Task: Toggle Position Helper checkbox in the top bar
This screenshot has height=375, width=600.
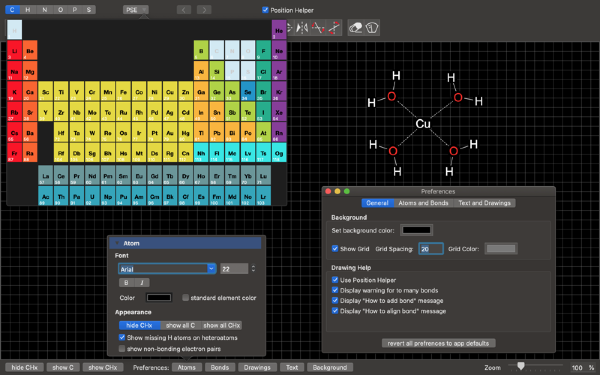Action: (265, 10)
